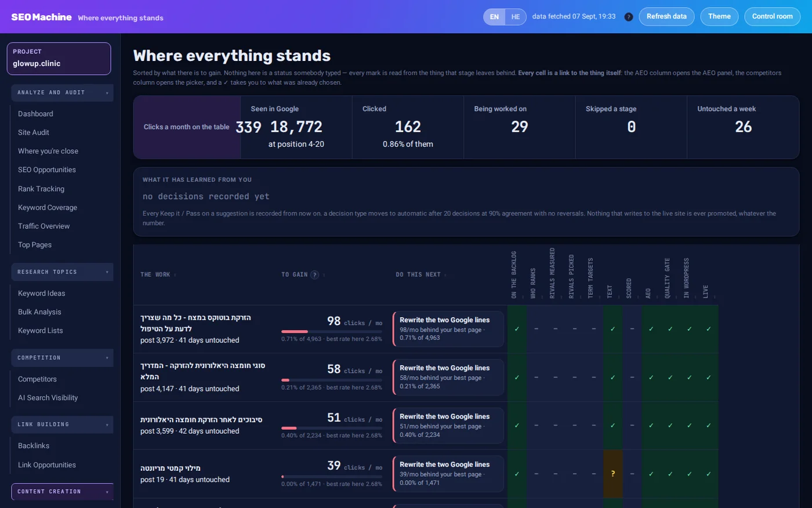
Task: Go to Site Audit in the sidebar
Action: [34, 132]
